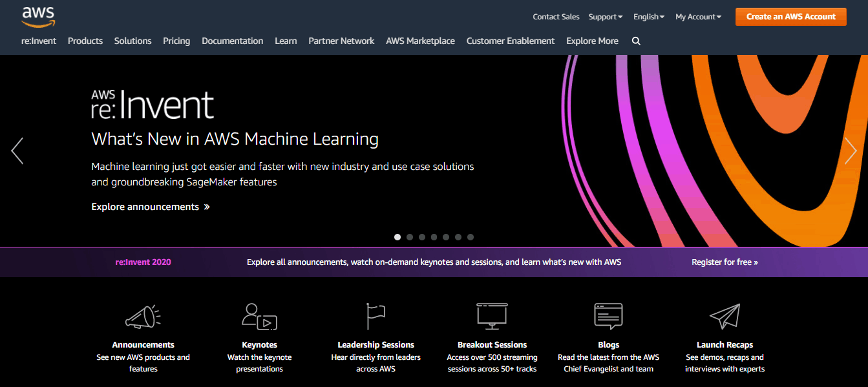This screenshot has width=868, height=387.
Task: Open the Blogs heading link
Action: 609,345
